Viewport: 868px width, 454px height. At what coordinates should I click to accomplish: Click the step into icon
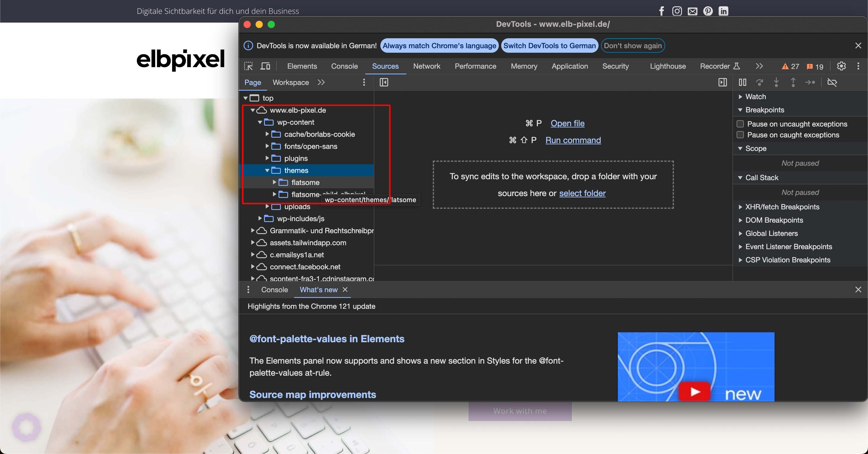pos(776,82)
